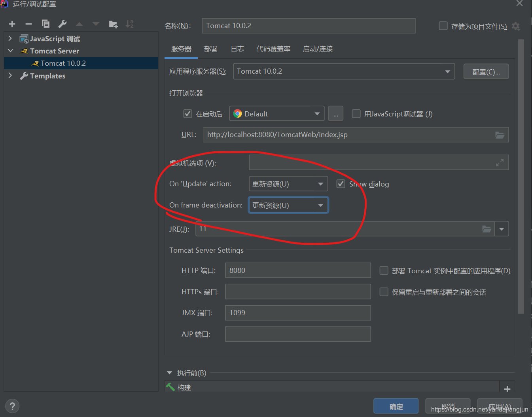Toggle the after launch checkbox
Image resolution: width=532 pixels, height=417 pixels.
point(188,114)
